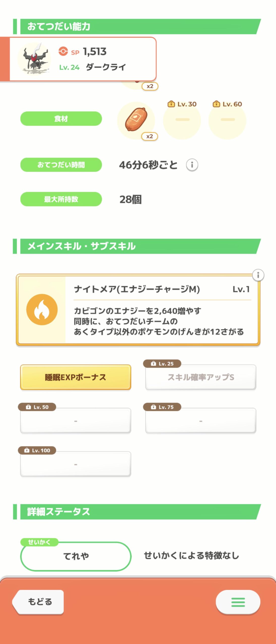
Task: Tap the locked Lv. 30 ingredient slot
Action: click(x=182, y=120)
